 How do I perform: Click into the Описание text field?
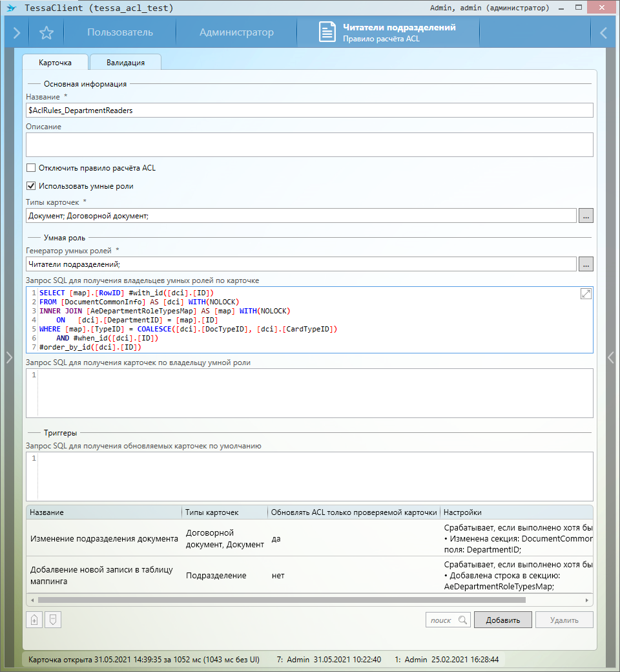point(309,145)
